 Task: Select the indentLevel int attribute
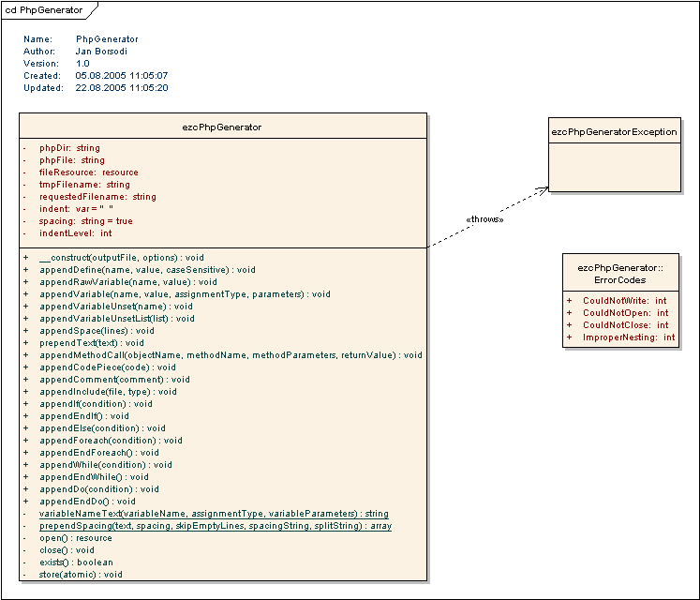tap(75, 233)
